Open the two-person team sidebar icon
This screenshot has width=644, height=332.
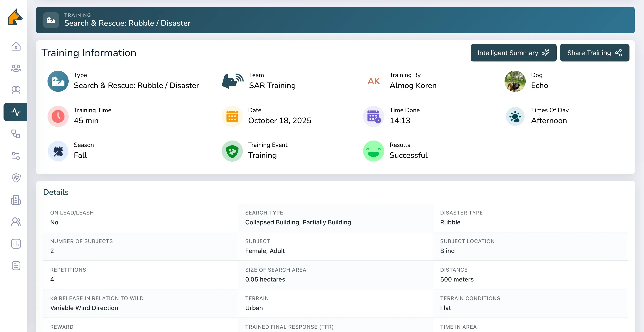click(x=16, y=90)
